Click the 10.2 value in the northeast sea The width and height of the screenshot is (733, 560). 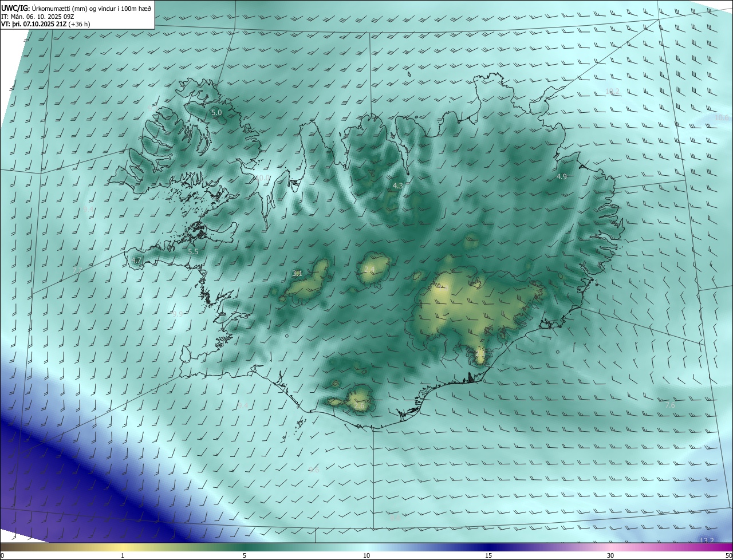tap(612, 92)
